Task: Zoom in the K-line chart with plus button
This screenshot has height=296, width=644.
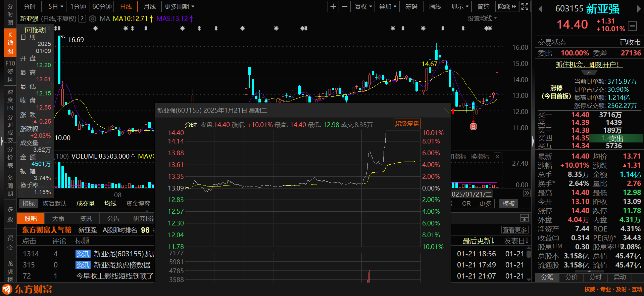Action: pyautogui.click(x=333, y=6)
